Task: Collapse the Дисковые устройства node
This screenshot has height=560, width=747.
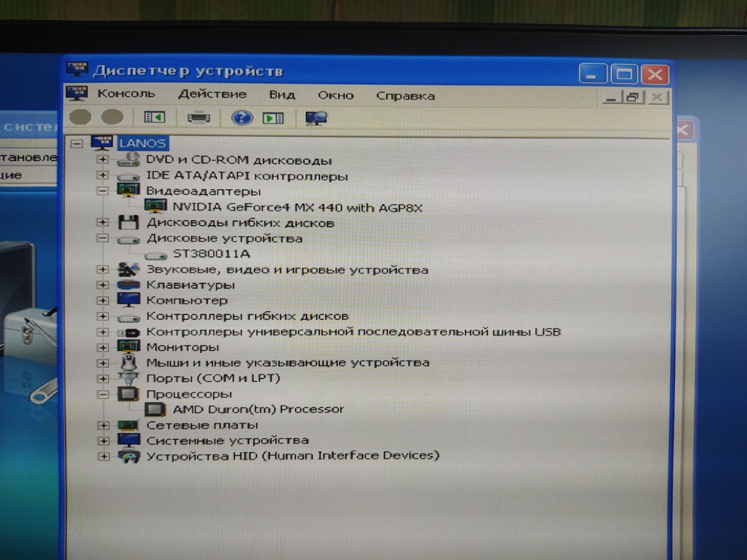Action: pos(103,238)
